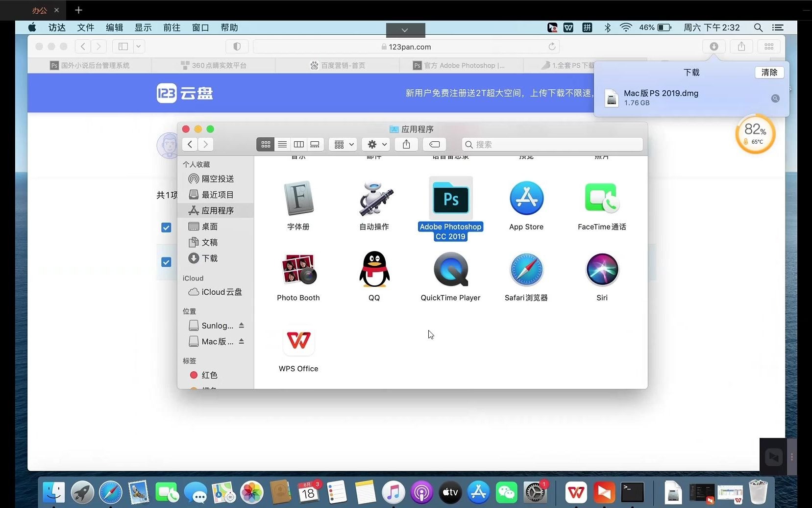Screen dimensions: 812x508
Task: Go forward in the Finder window
Action: point(206,144)
